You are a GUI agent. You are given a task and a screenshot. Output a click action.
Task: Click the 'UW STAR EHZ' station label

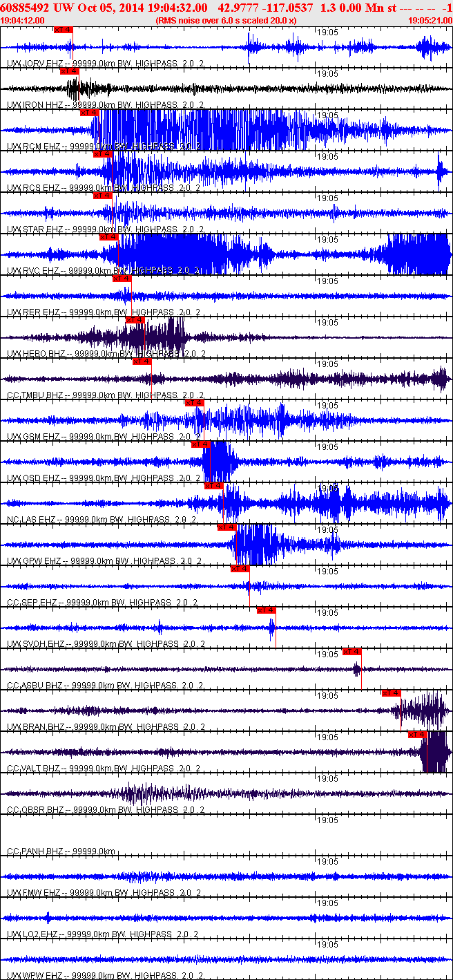click(x=35, y=229)
